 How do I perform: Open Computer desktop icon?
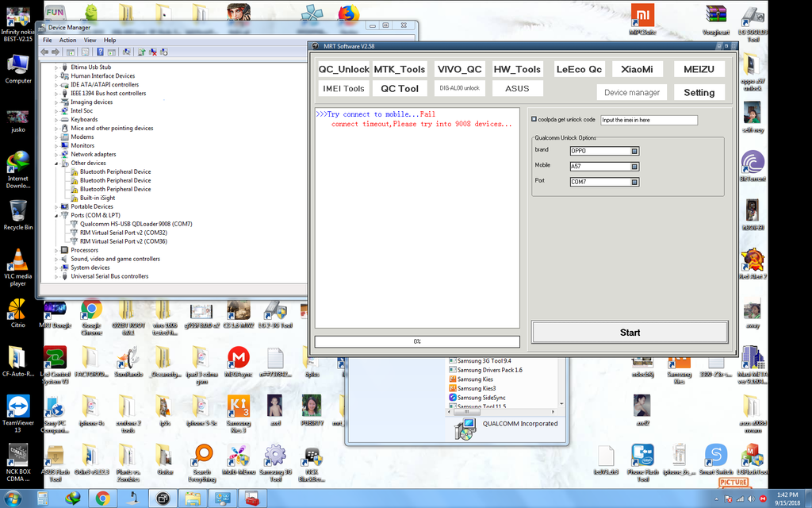[x=18, y=69]
